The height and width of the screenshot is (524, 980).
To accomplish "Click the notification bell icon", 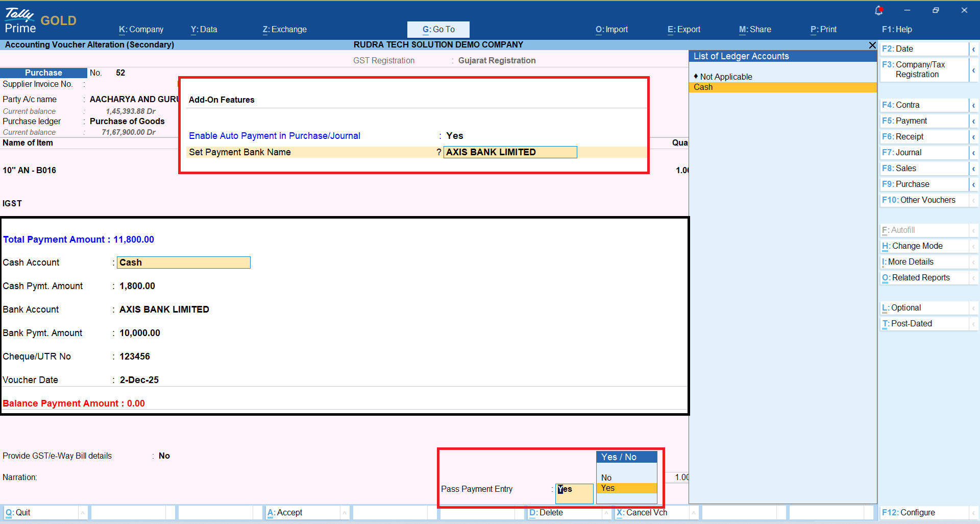I will [878, 10].
